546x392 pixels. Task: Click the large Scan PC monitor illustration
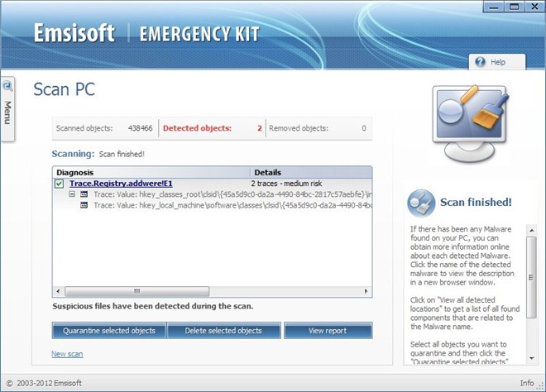coord(471,122)
